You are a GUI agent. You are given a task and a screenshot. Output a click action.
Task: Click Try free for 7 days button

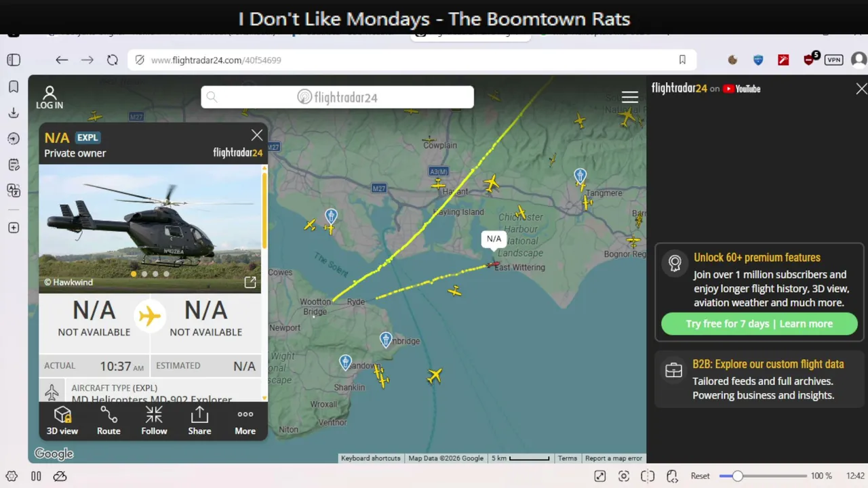(759, 324)
